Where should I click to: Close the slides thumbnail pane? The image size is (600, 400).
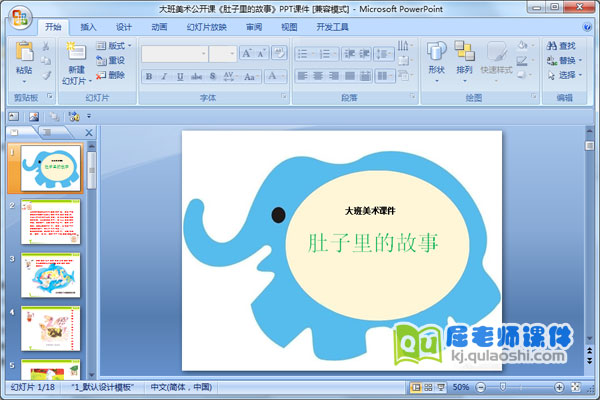pos(89,132)
